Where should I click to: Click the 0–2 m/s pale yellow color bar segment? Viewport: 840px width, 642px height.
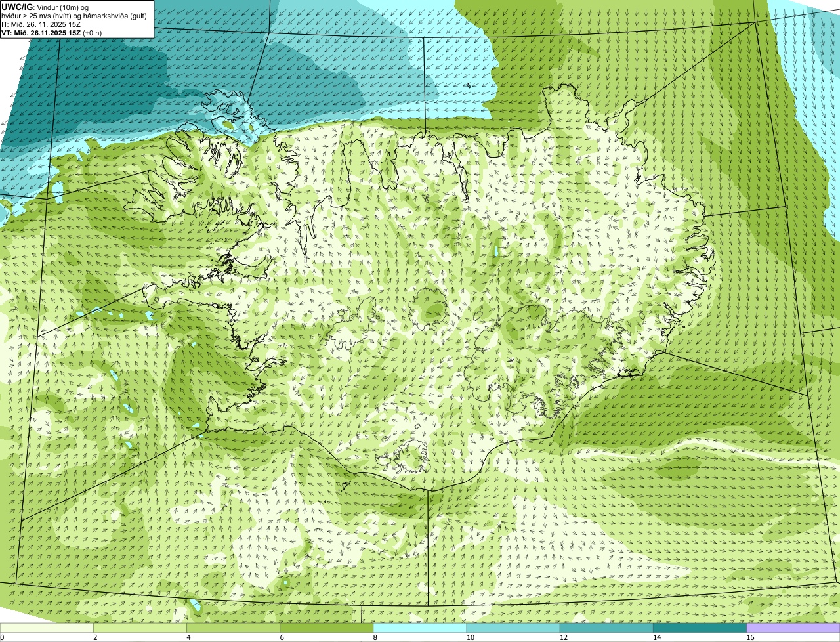pyautogui.click(x=47, y=628)
